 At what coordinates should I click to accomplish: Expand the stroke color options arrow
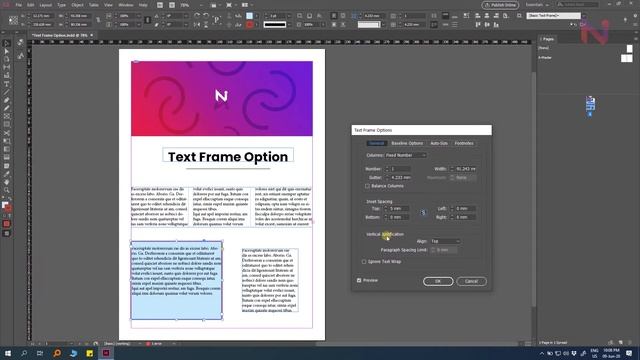point(257,24)
